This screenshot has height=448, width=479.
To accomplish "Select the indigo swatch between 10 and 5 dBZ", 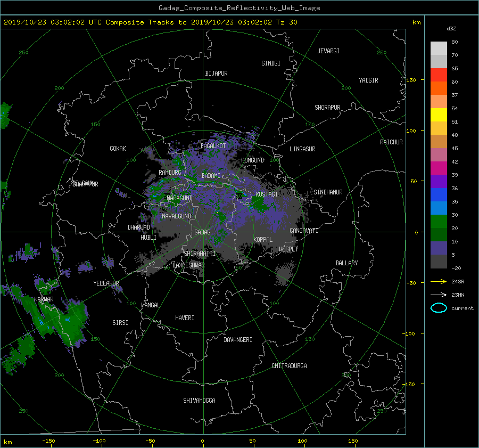I will pyautogui.click(x=439, y=248).
